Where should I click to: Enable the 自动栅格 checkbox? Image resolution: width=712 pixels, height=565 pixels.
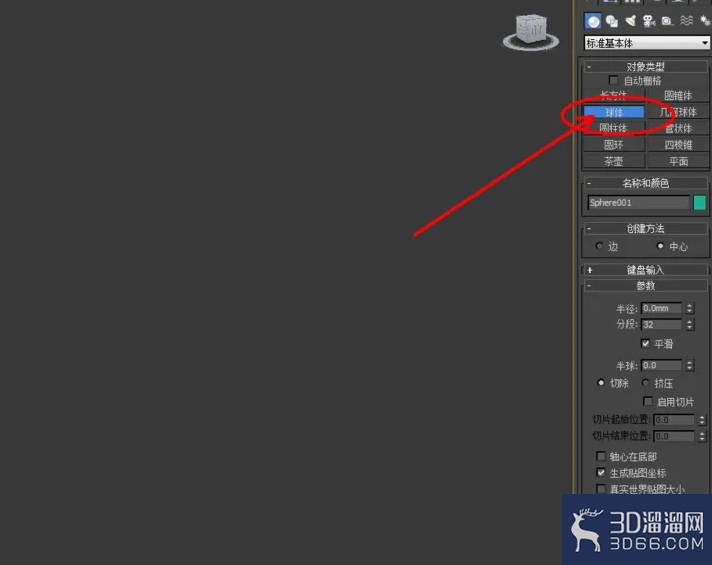(x=613, y=80)
